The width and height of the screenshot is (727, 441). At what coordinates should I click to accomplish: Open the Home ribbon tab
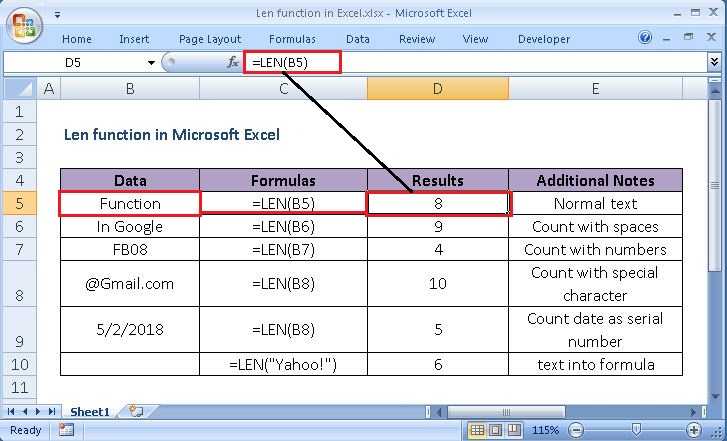click(x=77, y=39)
